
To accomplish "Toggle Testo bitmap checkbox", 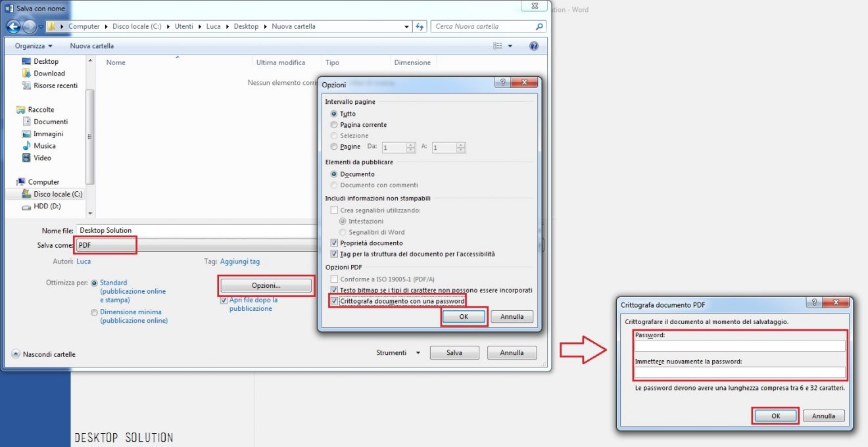I will pyautogui.click(x=334, y=290).
